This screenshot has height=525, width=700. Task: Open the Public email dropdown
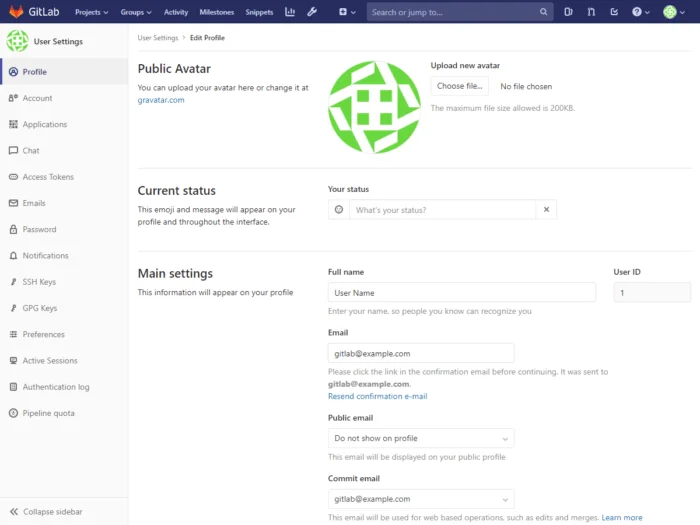pos(421,438)
